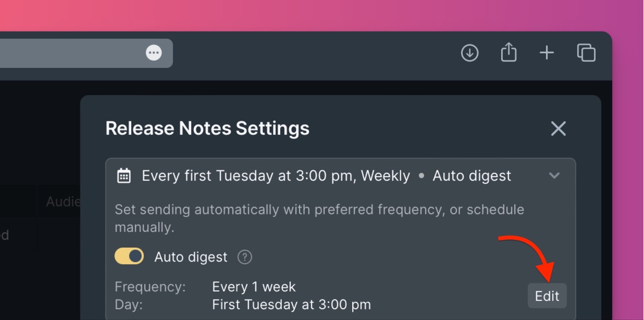
Task: Open the Share menu
Action: click(x=509, y=52)
